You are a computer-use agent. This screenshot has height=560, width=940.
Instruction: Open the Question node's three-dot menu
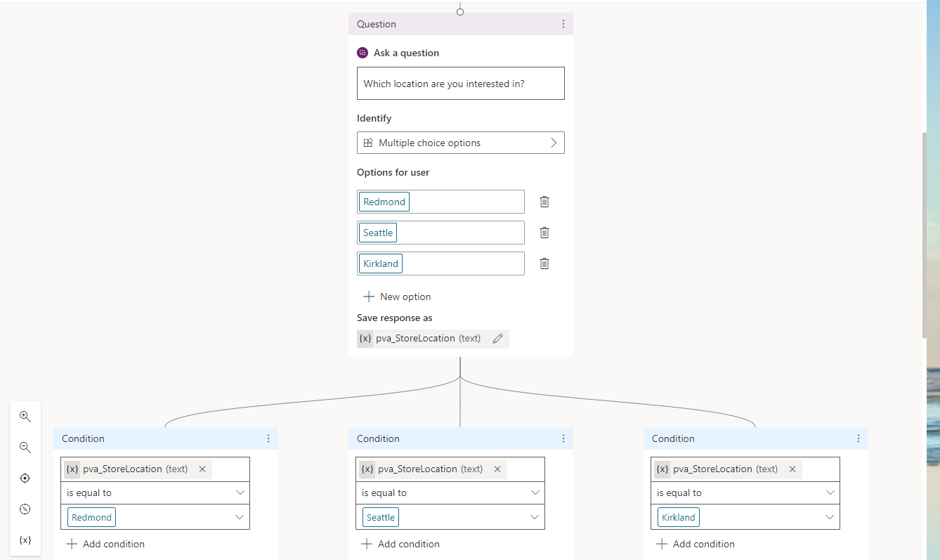(563, 24)
